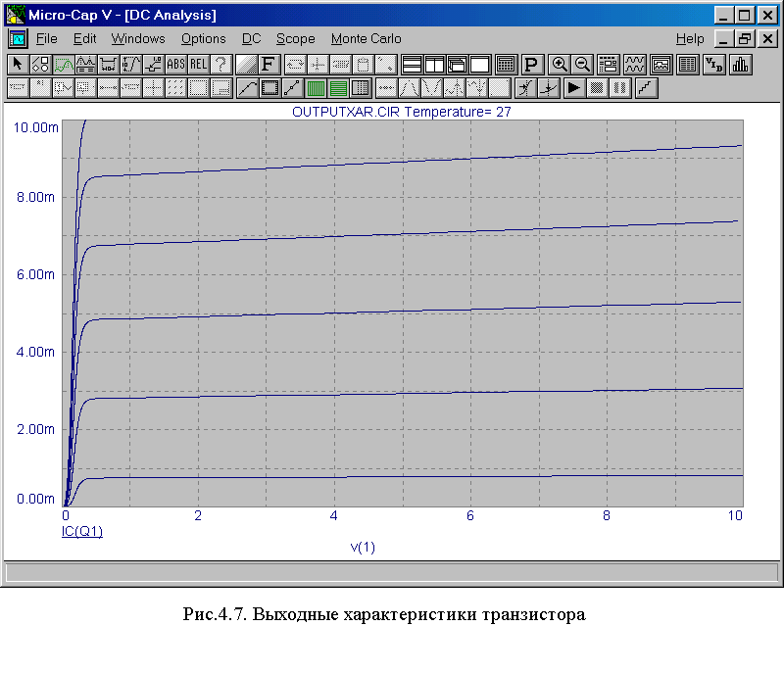Show the analysis plot window icon
Image resolution: width=784 pixels, height=674 pixels.
click(x=661, y=65)
